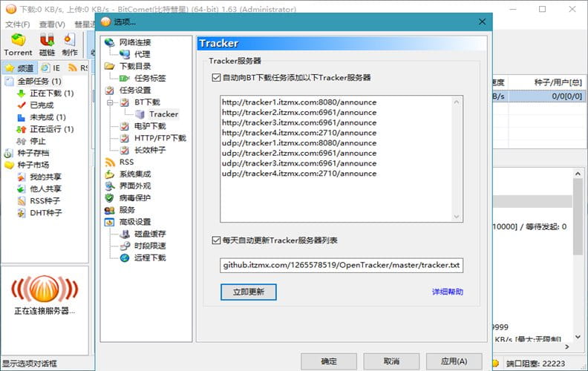Click the Torrent toolbar icon

(18, 45)
